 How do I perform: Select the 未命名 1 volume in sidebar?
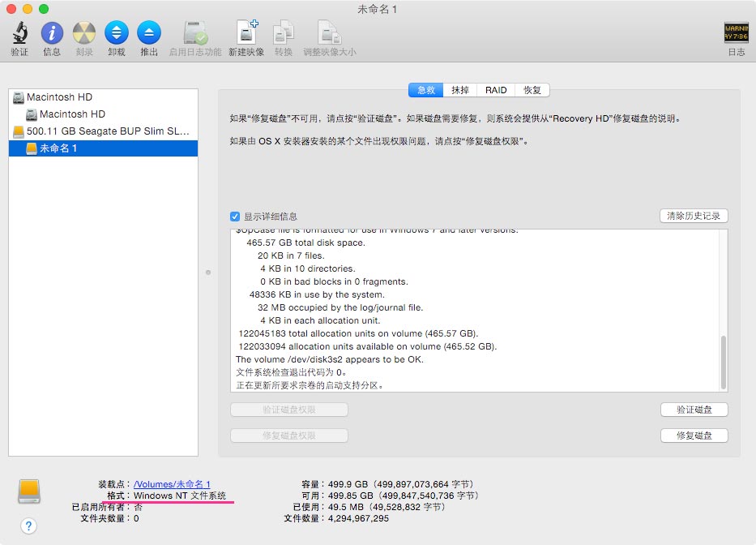click(103, 148)
